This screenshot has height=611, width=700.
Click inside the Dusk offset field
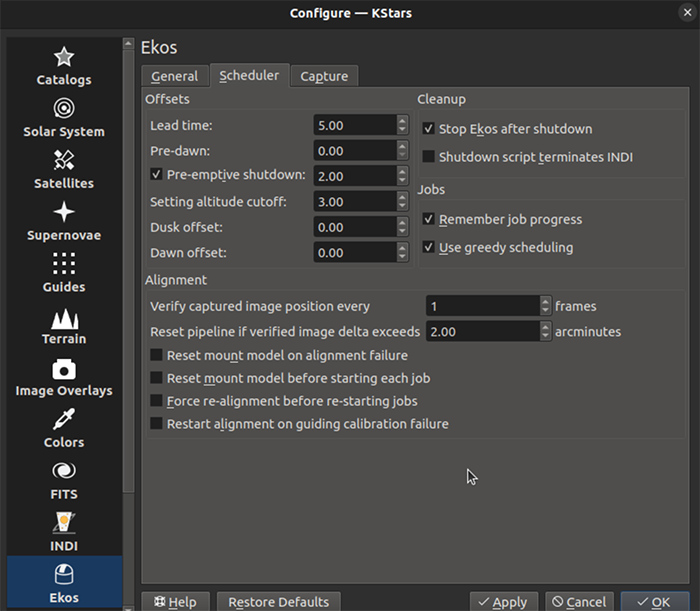[352, 228]
